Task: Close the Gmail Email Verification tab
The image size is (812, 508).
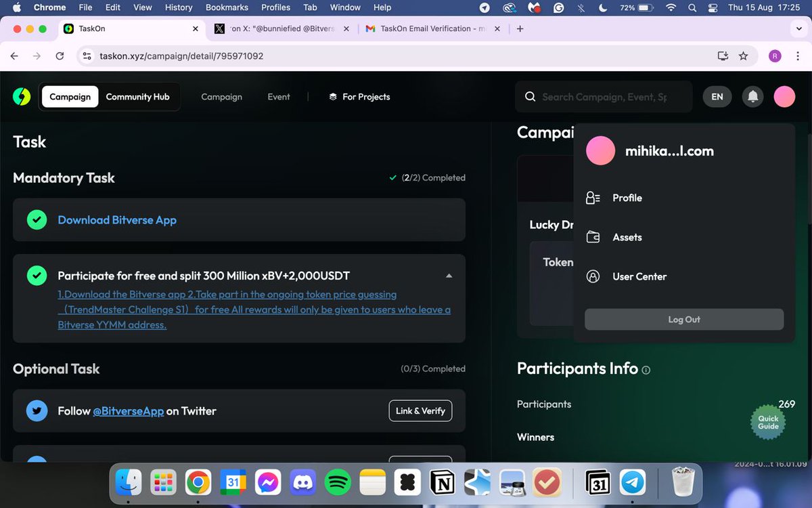Action: tap(497, 29)
